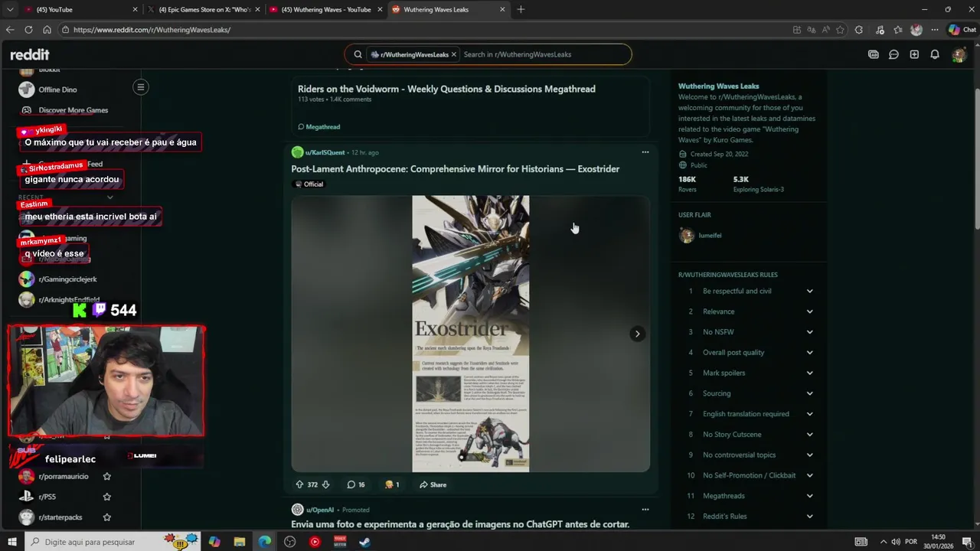Expand rule 9 No controversial topics

click(809, 455)
